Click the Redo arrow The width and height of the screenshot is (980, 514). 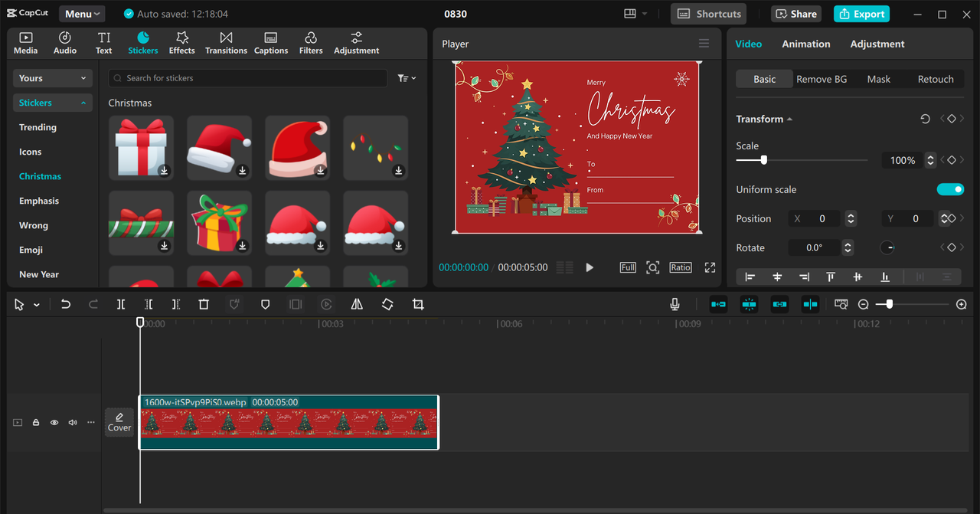pyautogui.click(x=93, y=304)
